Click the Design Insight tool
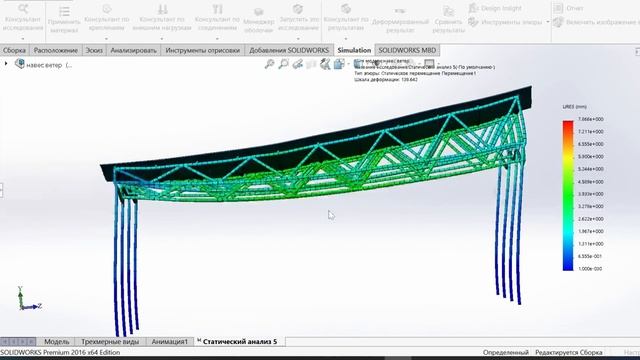The width and height of the screenshot is (640, 360). (x=495, y=8)
